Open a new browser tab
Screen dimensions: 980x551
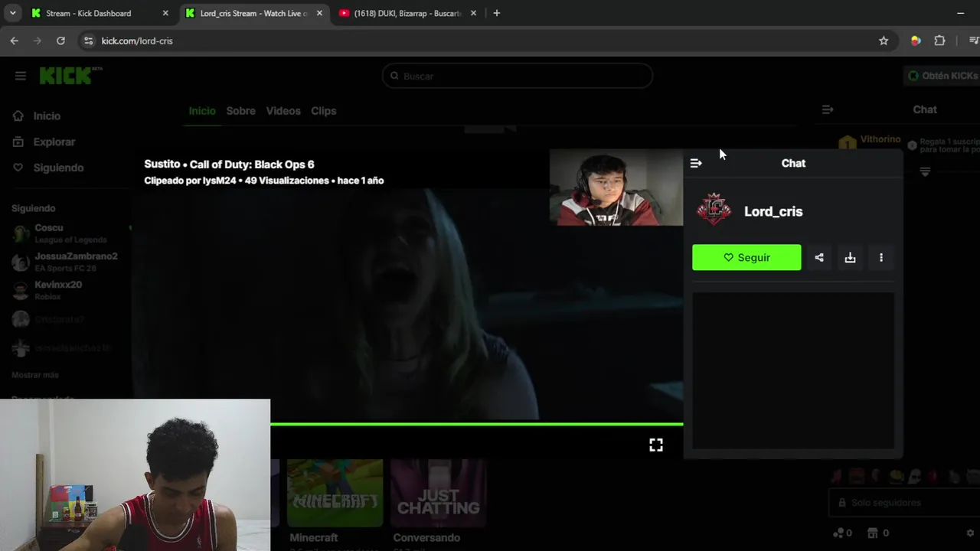[496, 13]
